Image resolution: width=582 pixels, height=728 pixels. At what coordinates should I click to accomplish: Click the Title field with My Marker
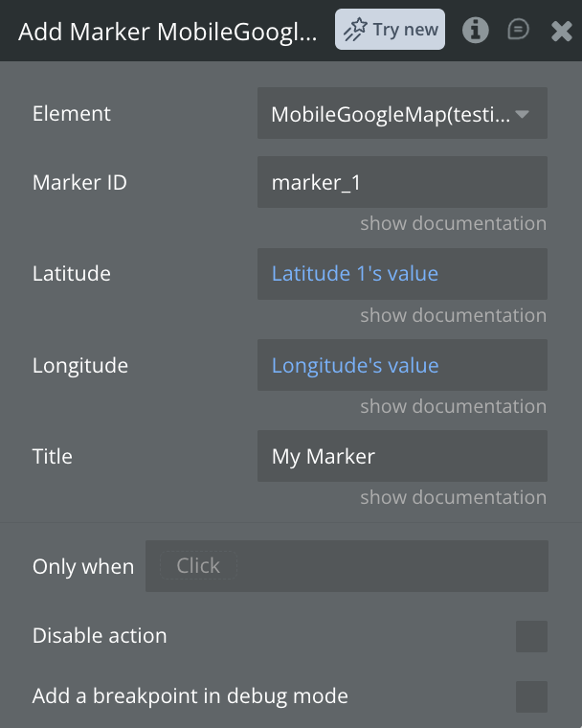coord(402,456)
